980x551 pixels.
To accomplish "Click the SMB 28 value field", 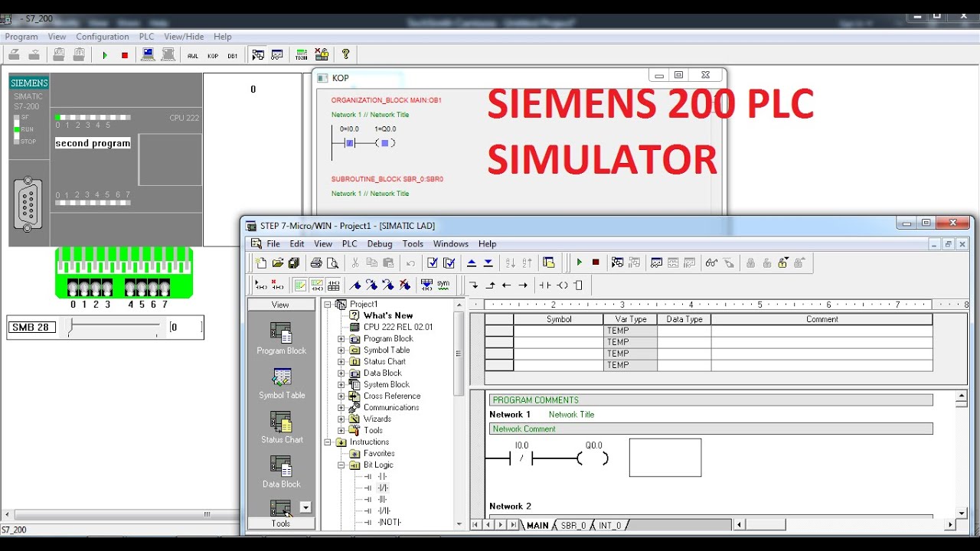I will coord(186,328).
